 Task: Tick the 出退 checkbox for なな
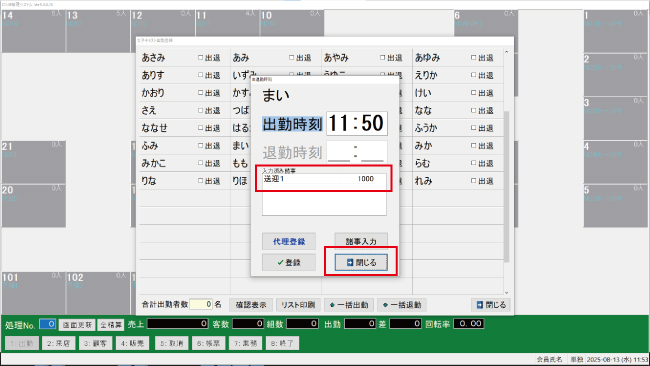(473, 110)
